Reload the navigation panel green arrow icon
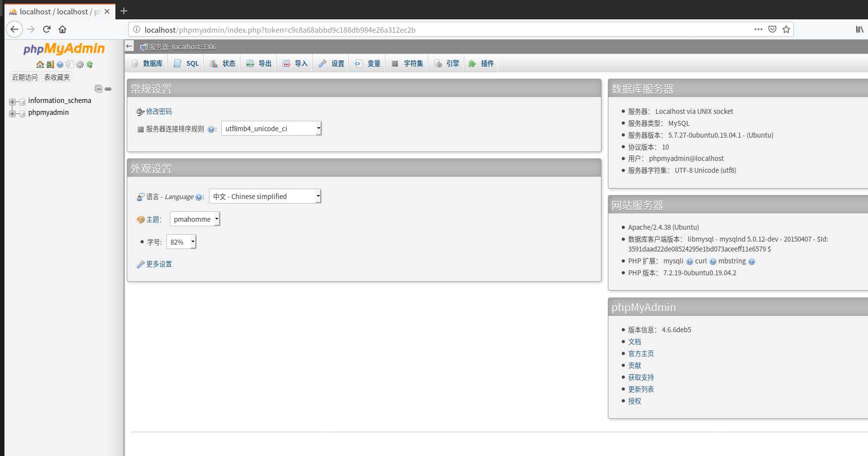This screenshot has height=456, width=868. pyautogui.click(x=90, y=64)
